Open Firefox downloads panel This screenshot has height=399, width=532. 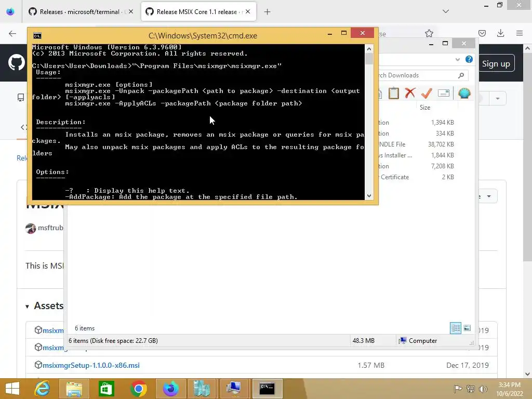tap(500, 33)
